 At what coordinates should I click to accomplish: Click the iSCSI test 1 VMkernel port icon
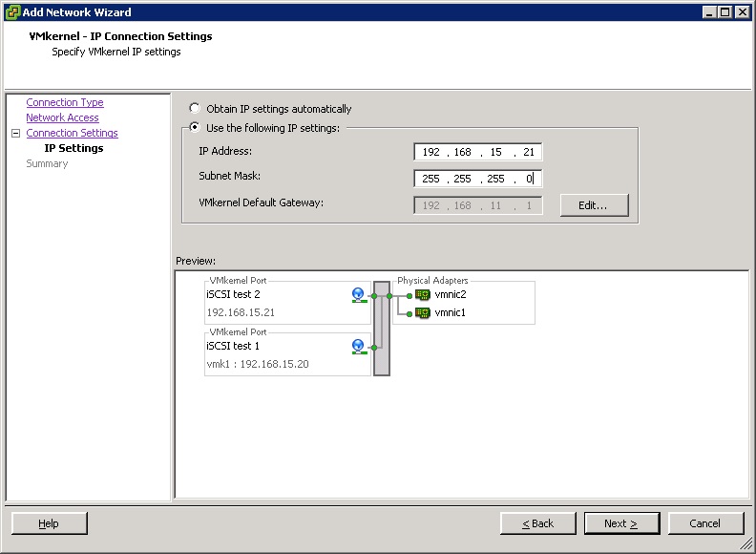coord(358,346)
